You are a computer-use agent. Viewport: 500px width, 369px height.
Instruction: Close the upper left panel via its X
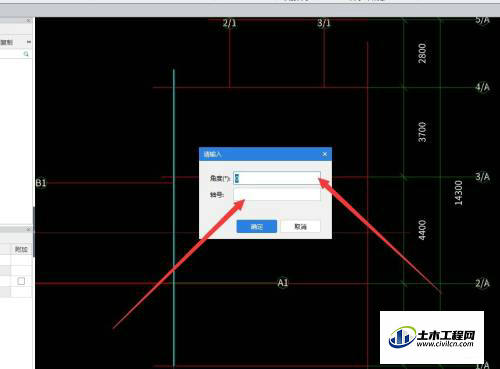(x=29, y=21)
